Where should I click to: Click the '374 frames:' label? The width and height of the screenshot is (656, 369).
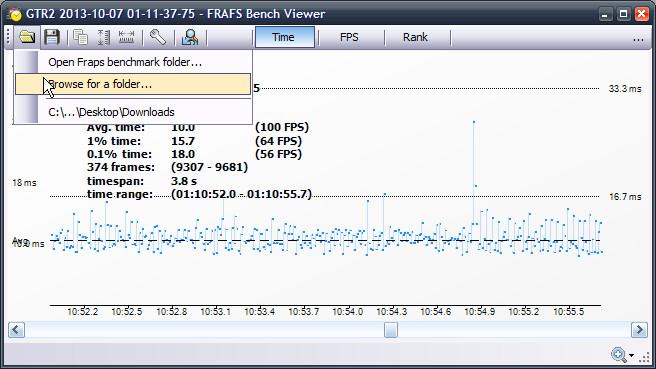point(120,167)
